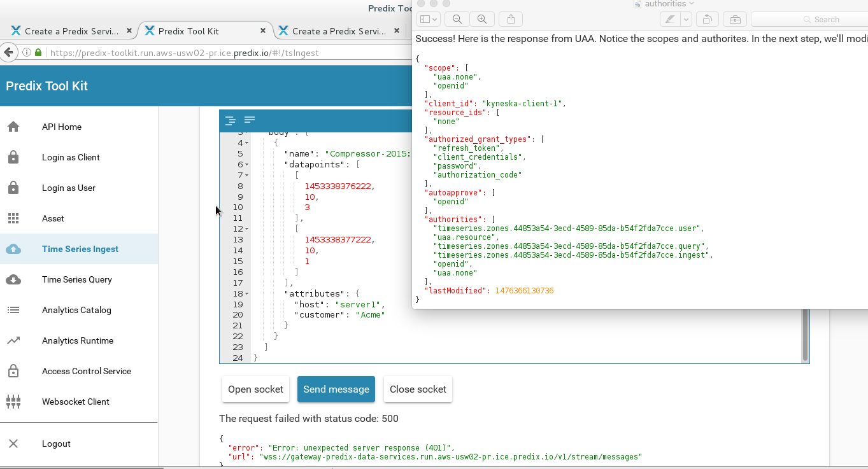This screenshot has width=868, height=469.
Task: Click the cloud download icon for Time Series Query
Action: [x=13, y=279]
